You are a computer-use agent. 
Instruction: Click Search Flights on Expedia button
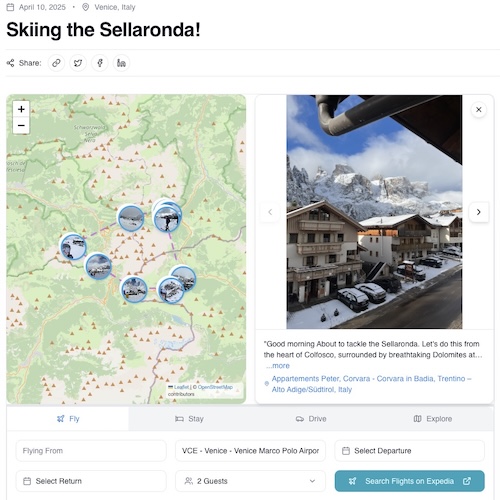click(409, 481)
